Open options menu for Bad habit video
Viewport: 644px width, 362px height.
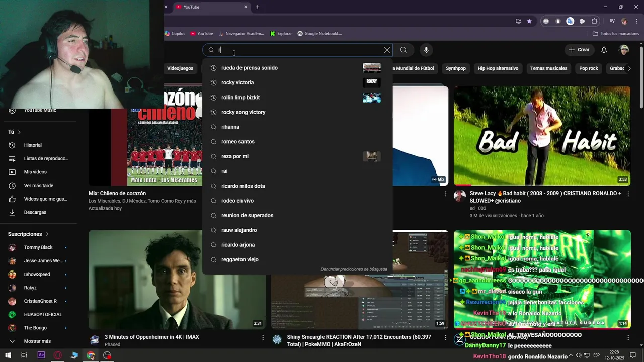628,194
